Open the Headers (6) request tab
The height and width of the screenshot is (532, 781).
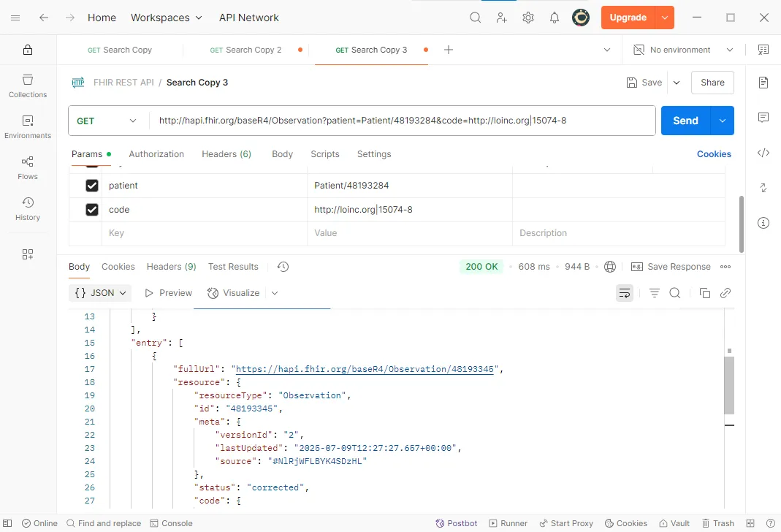[x=226, y=154]
